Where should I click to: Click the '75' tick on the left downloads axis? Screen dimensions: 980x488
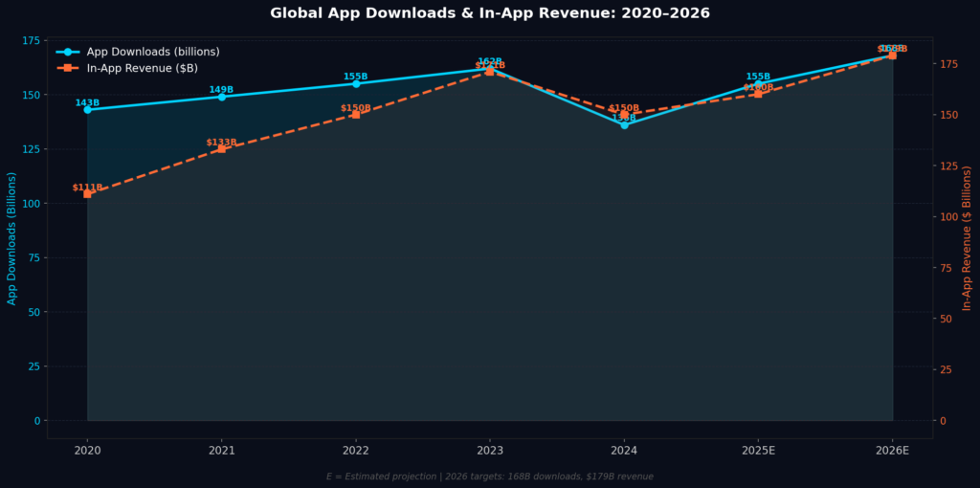[x=35, y=257]
